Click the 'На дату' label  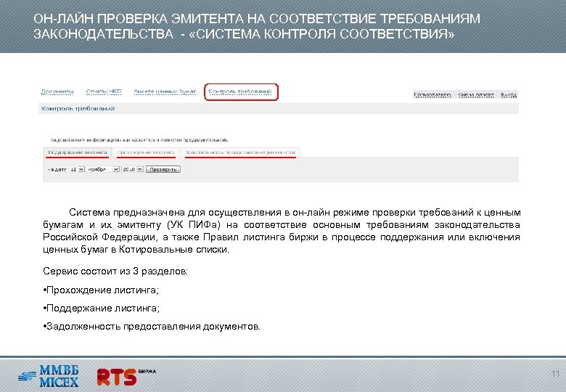point(57,169)
